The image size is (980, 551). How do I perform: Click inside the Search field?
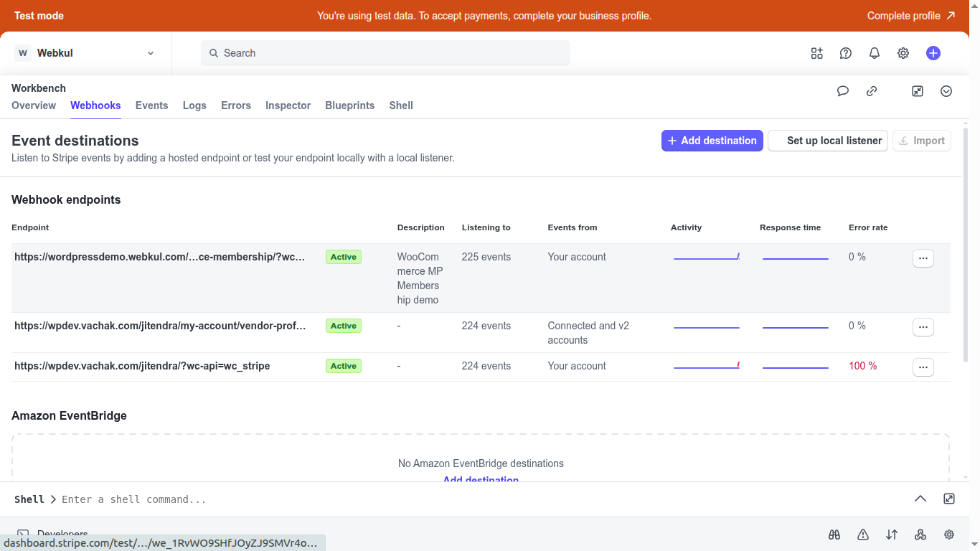(385, 52)
